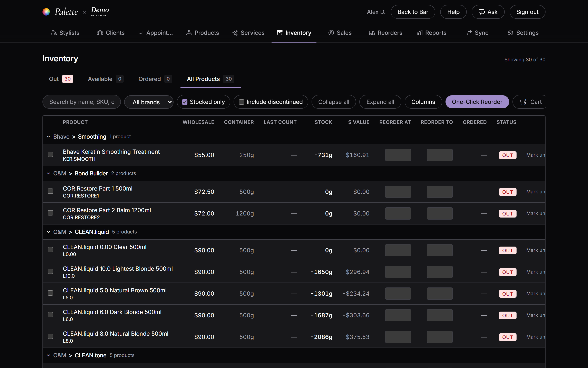588x368 pixels.
Task: Click the Appointments calendar icon
Action: [140, 33]
